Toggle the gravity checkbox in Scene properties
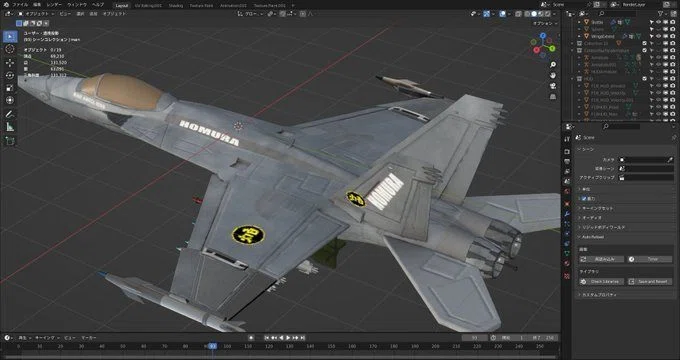 point(584,198)
